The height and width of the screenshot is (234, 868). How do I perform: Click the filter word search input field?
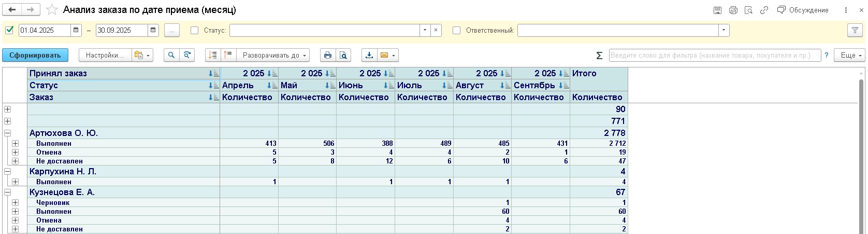click(714, 56)
